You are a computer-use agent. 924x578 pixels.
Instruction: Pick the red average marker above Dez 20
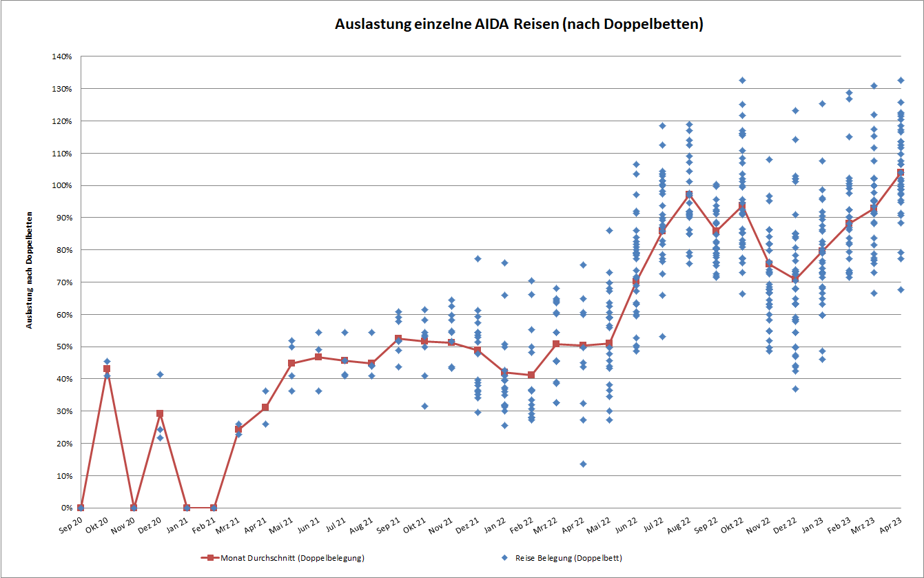coord(160,414)
